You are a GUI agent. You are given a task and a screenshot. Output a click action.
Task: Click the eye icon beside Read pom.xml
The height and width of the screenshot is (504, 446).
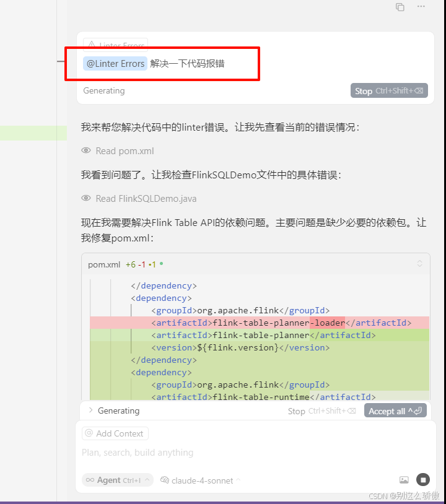coord(86,150)
